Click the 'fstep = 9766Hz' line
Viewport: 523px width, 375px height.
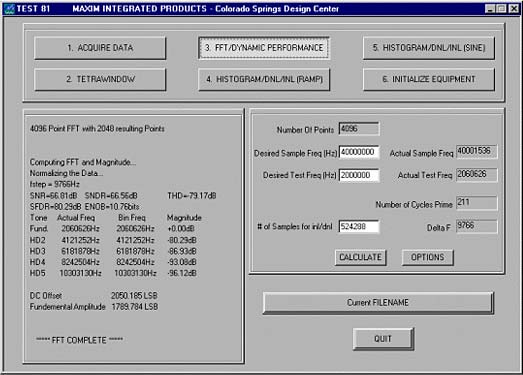point(55,184)
